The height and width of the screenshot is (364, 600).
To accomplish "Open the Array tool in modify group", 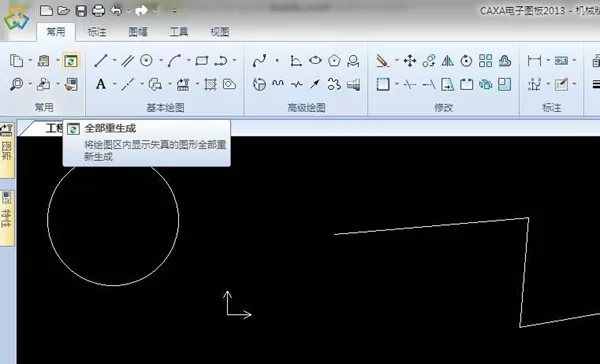I will point(486,60).
